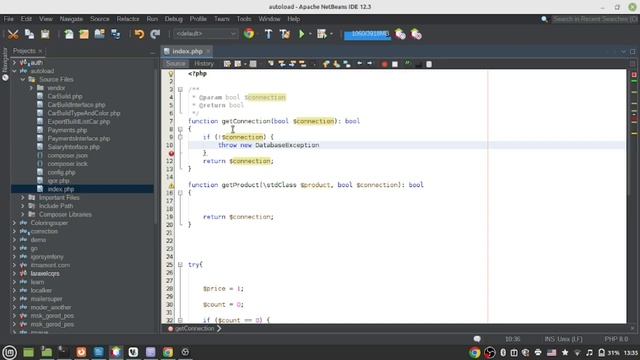This screenshot has height=360, width=640.
Task: Open the Refactor menu
Action: pos(128,19)
